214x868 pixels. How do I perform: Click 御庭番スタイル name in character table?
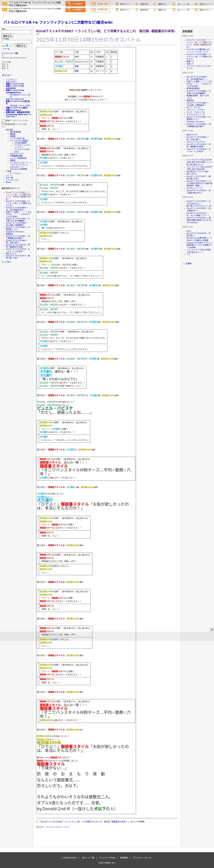click(x=62, y=57)
